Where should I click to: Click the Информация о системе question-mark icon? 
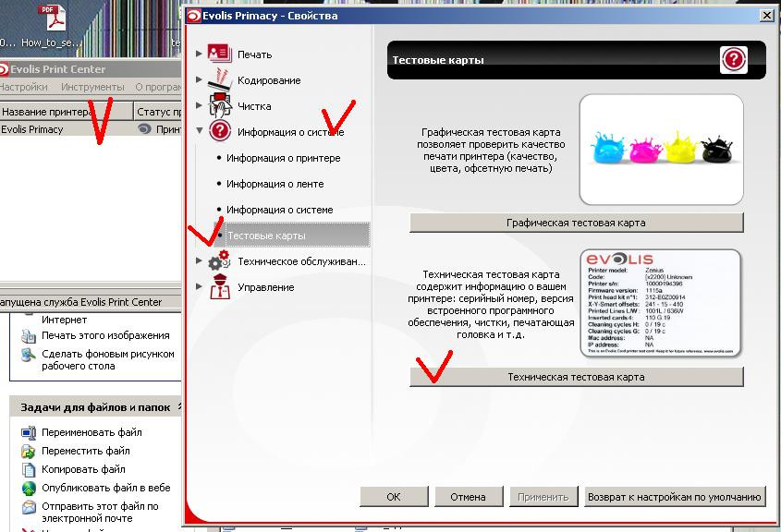(x=219, y=131)
